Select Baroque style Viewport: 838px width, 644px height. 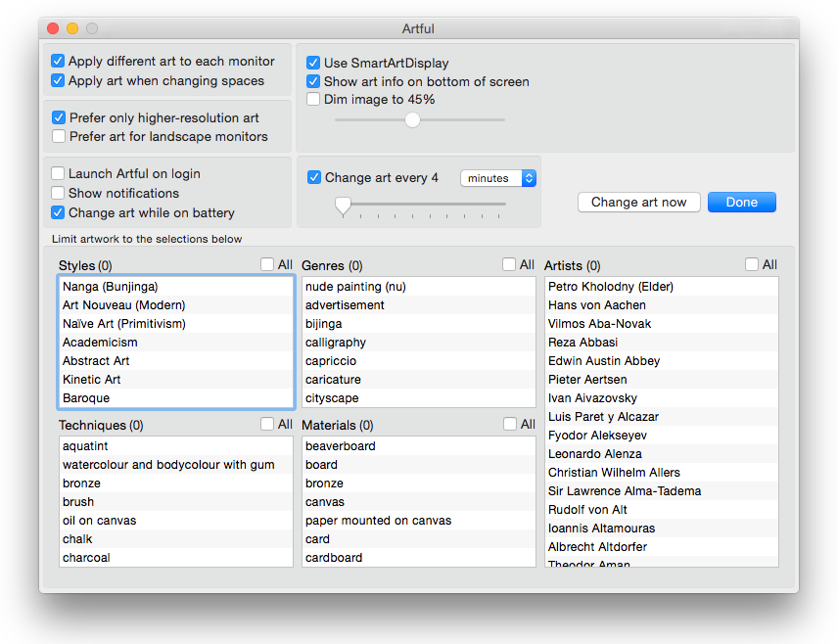click(176, 398)
